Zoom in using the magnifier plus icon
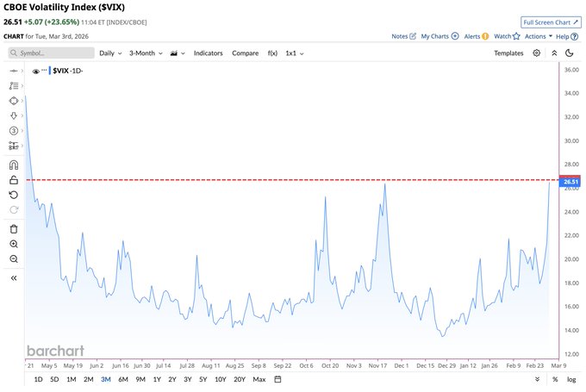The height and width of the screenshot is (392, 586). [13, 244]
